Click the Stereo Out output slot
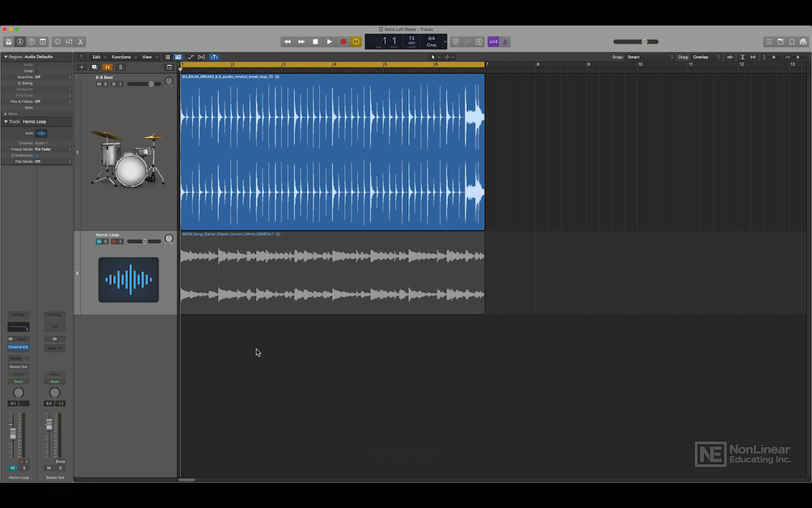 pos(18,366)
